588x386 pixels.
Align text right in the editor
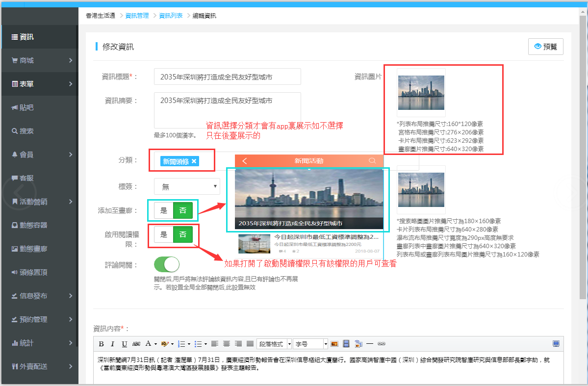[238, 344]
